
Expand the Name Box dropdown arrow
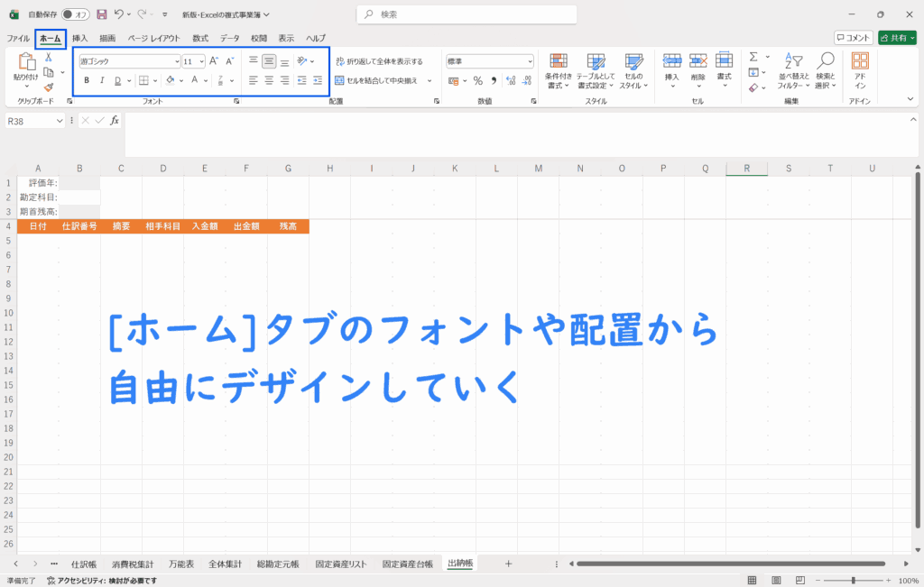60,120
